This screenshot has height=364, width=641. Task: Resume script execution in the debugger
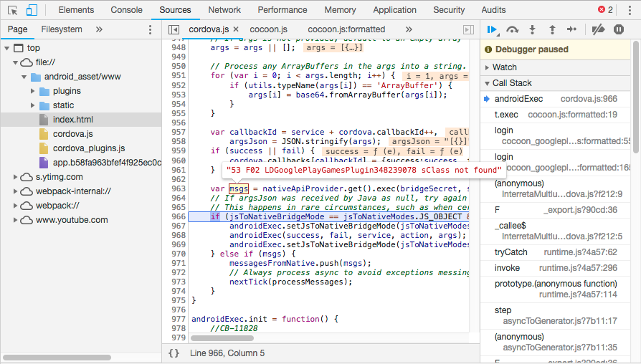(492, 29)
